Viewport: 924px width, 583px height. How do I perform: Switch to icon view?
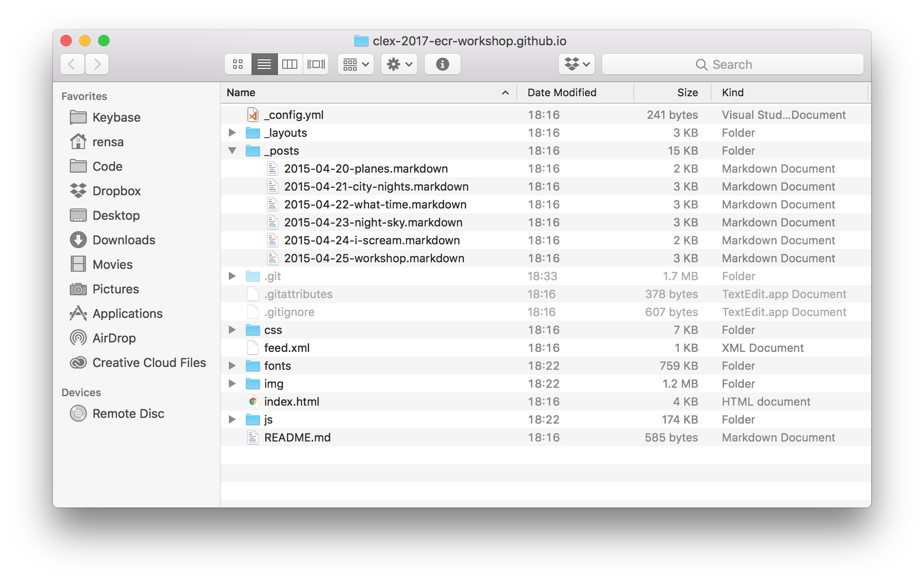point(238,64)
